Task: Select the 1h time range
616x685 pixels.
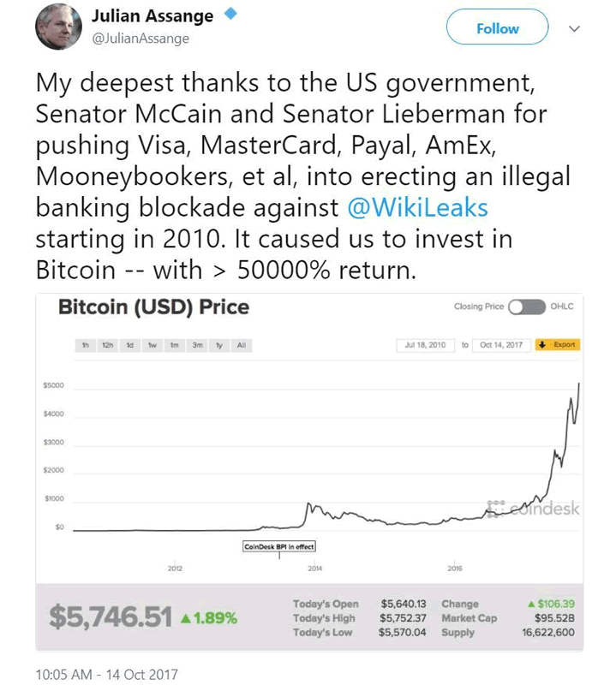Action: [x=86, y=345]
